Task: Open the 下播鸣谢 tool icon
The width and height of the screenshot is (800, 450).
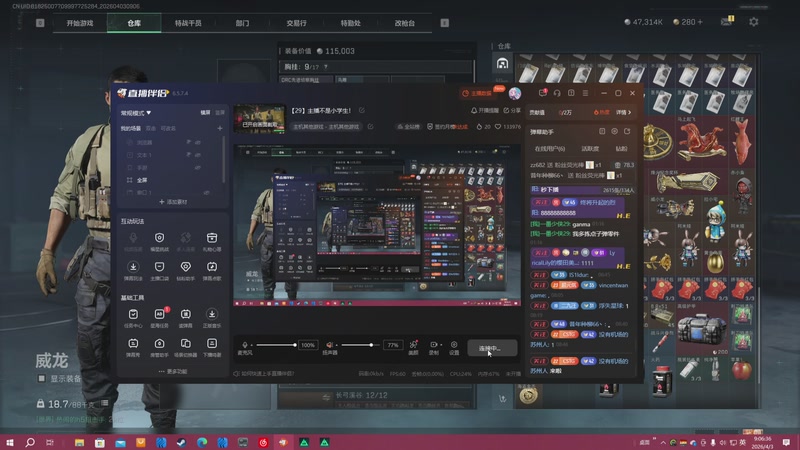Action: click(211, 343)
